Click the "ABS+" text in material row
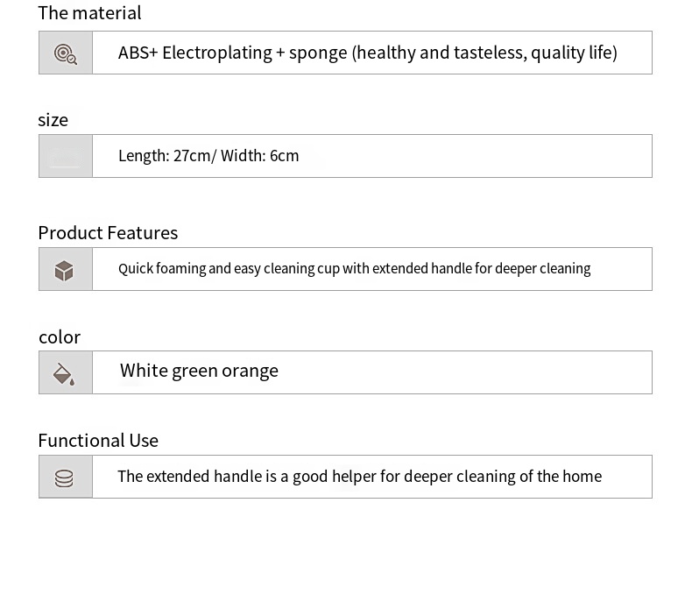The height and width of the screenshot is (616, 692). (x=138, y=53)
